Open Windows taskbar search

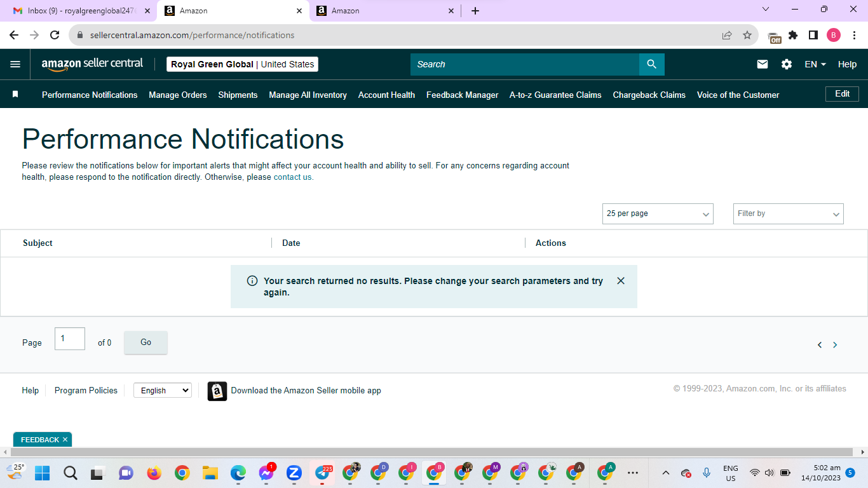click(x=71, y=473)
